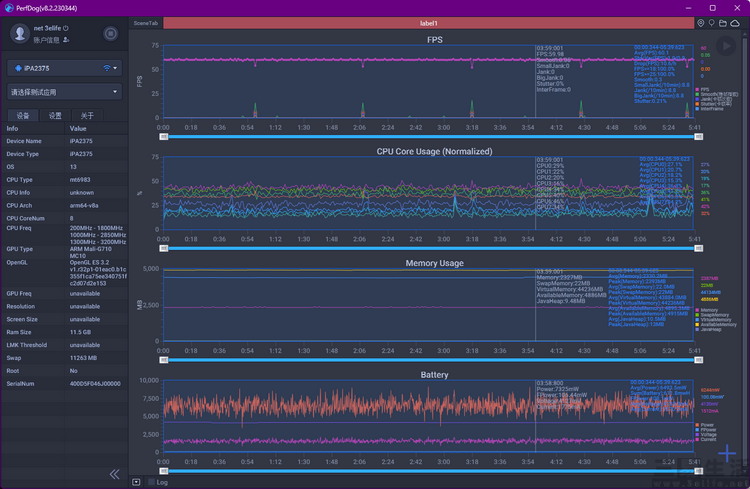750x489 pixels.
Task: Open the folder icon for saved records
Action: tap(723, 23)
